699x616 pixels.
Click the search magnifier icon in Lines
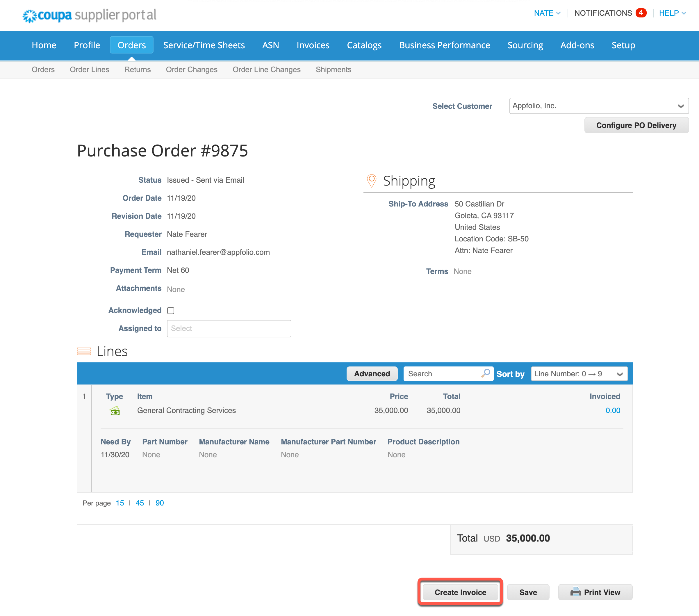pyautogui.click(x=486, y=373)
